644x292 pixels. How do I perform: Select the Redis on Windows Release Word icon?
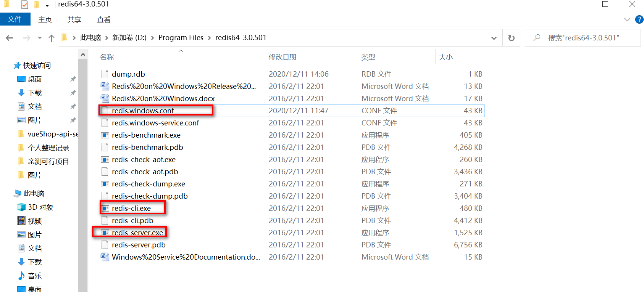pos(105,86)
